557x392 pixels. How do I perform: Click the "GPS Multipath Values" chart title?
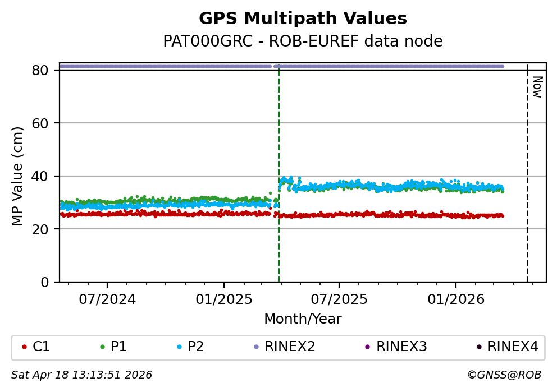[303, 19]
